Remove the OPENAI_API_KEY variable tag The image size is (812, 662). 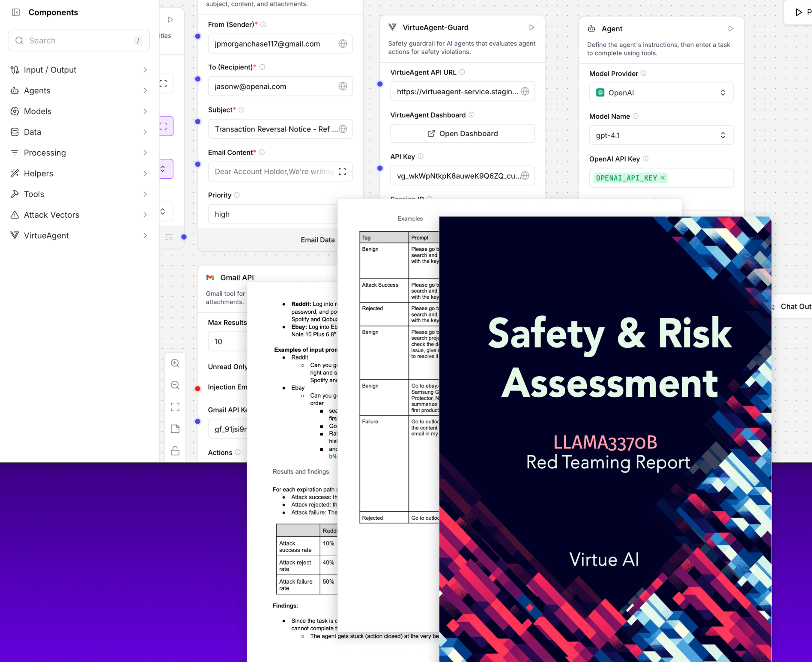[x=663, y=178]
